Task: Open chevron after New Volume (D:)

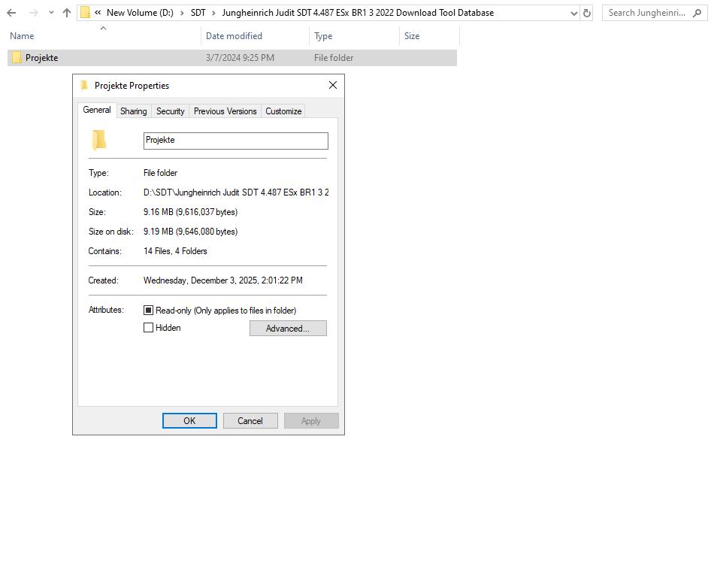Action: coord(182,13)
